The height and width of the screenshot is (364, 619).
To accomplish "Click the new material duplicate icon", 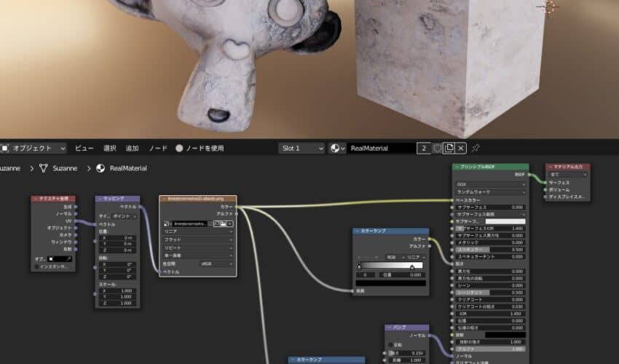I will (x=449, y=149).
